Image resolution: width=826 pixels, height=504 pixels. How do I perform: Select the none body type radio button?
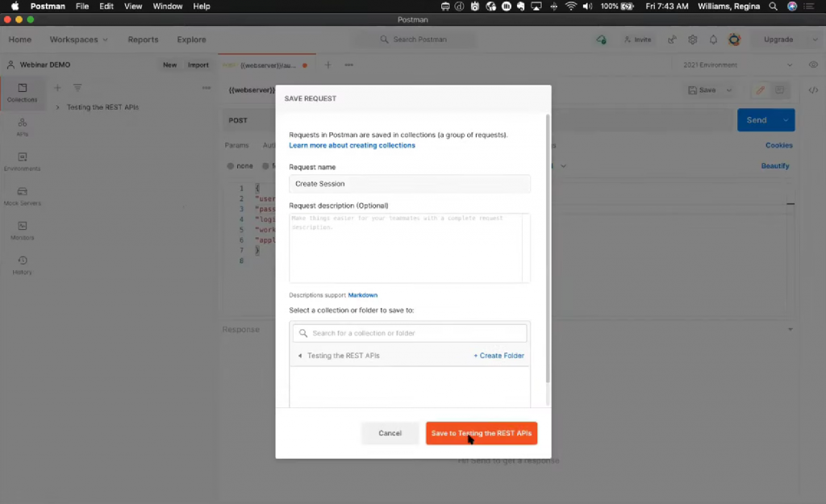230,166
